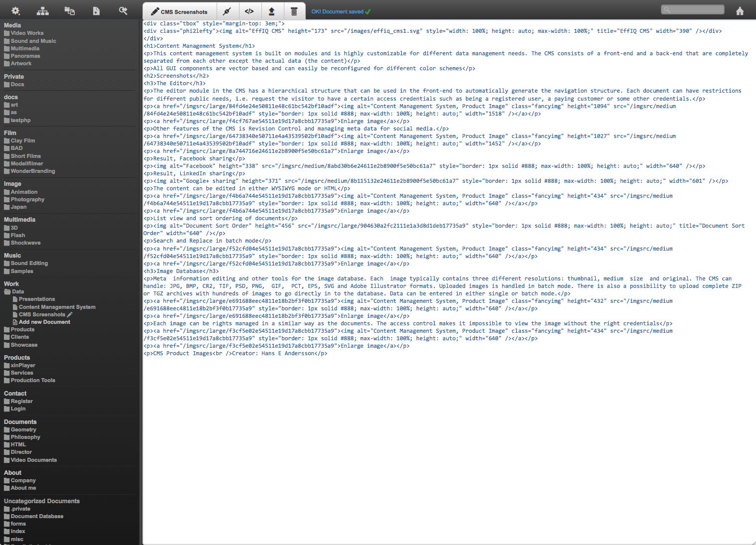The width and height of the screenshot is (756, 545).
Task: Click the search and replace icon
Action: coord(123,10)
